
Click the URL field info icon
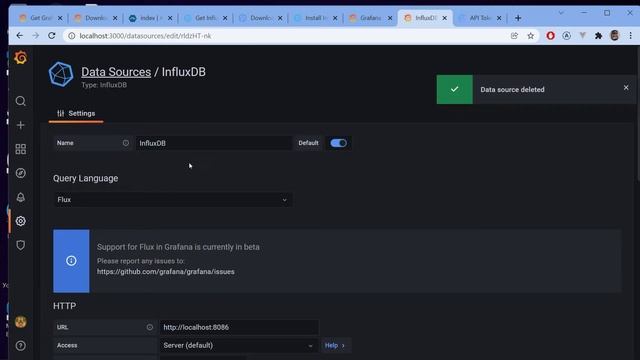[x=150, y=327]
